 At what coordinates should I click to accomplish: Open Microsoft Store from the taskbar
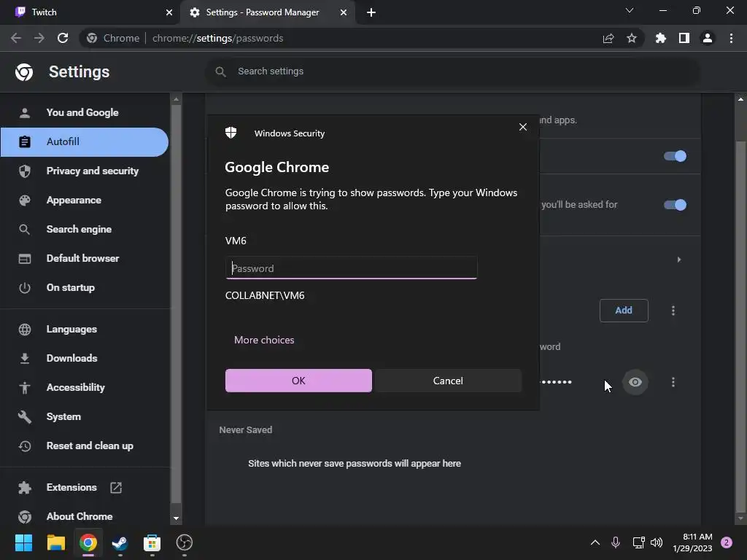(152, 542)
